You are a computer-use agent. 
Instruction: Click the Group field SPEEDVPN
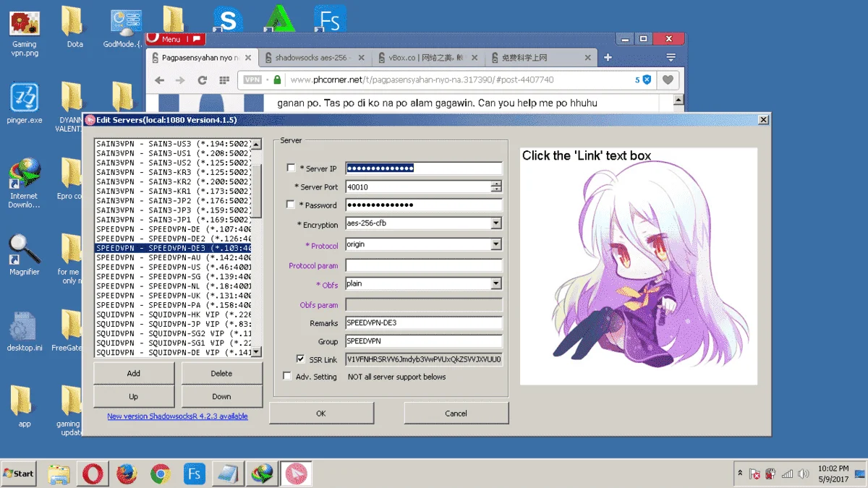pos(424,341)
